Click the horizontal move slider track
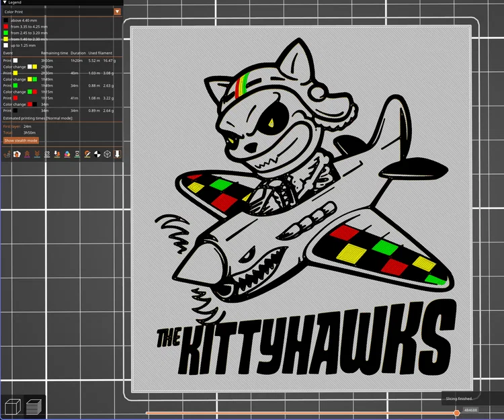The height and width of the screenshot is (420, 504). 300,413
